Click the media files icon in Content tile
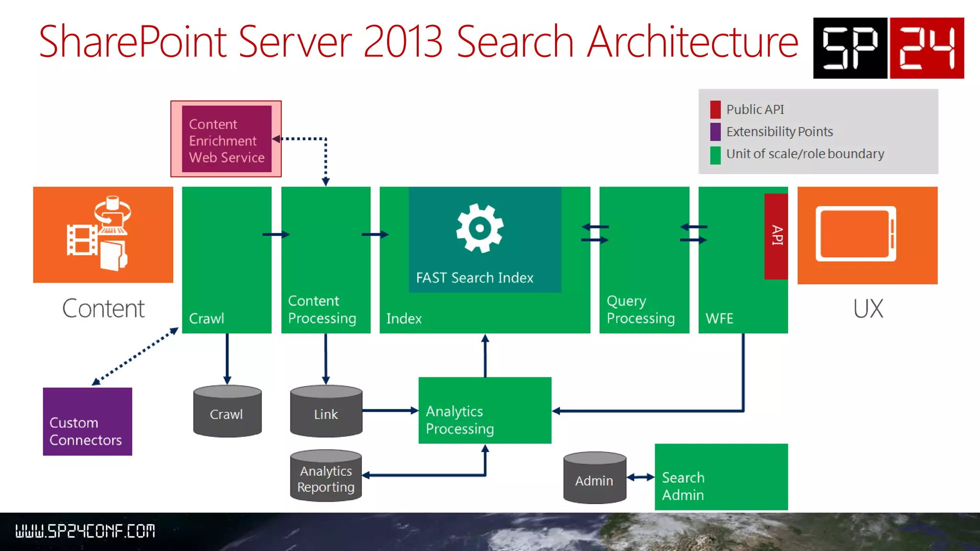The width and height of the screenshot is (980, 551). tap(99, 233)
